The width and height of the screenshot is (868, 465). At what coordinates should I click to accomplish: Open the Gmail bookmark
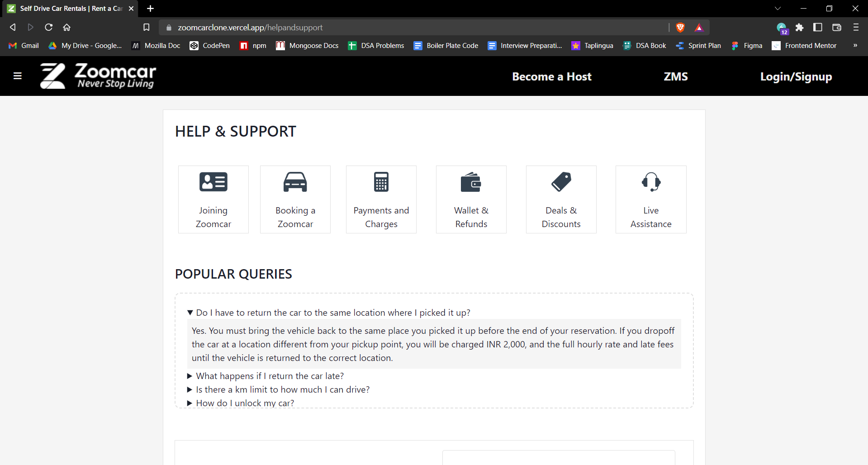(24, 45)
